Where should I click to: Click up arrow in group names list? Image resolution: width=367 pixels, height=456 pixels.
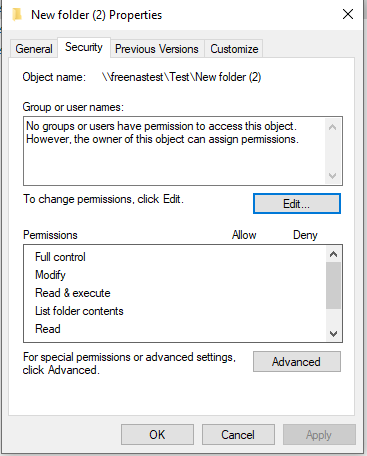[x=332, y=127]
